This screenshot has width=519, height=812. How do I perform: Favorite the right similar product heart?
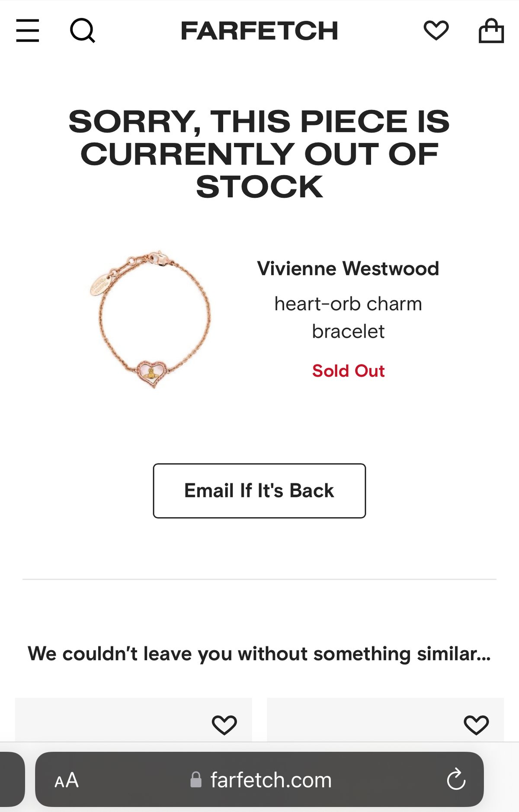pyautogui.click(x=476, y=725)
